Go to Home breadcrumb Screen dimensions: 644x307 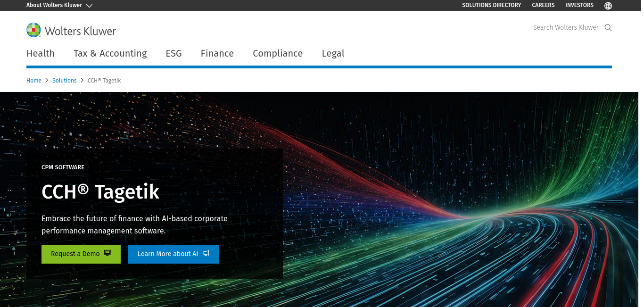coord(34,81)
